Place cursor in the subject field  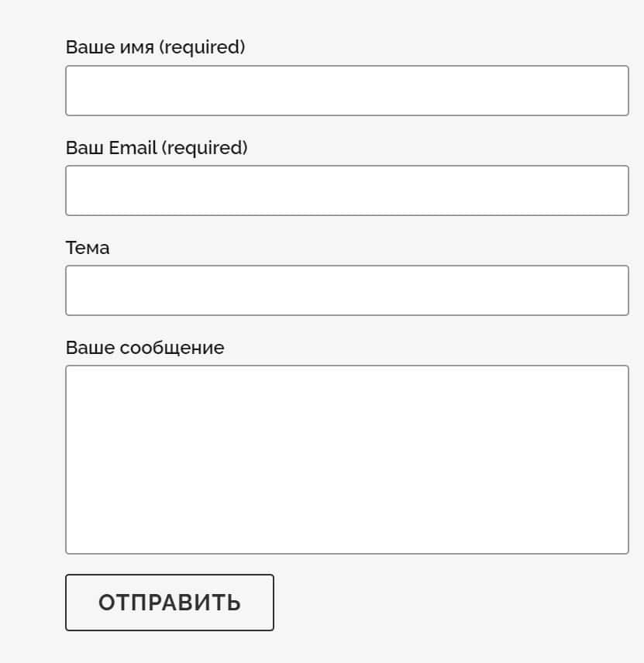point(346,290)
